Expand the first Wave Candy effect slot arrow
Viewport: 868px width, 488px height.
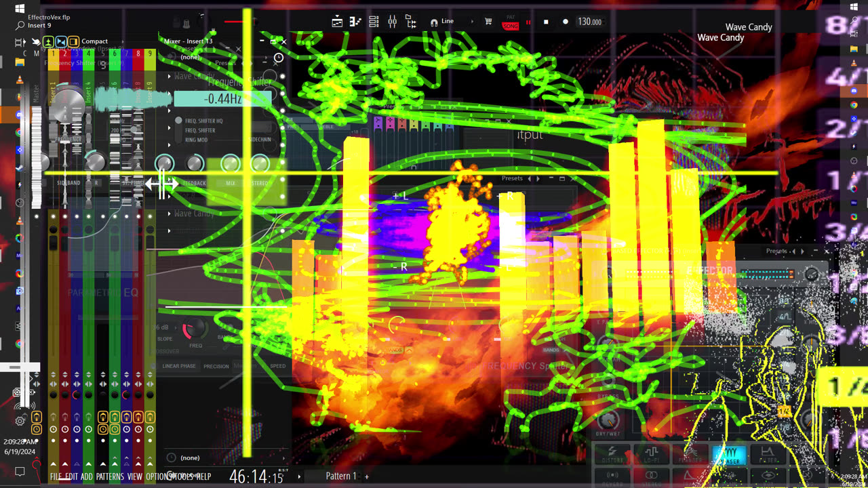170,76
